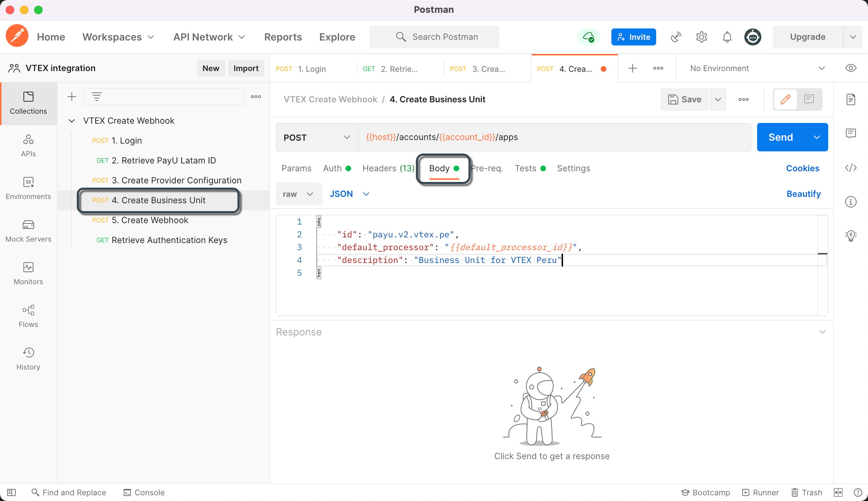Open the No Environment selector
The width and height of the screenshot is (868, 501).
757,68
